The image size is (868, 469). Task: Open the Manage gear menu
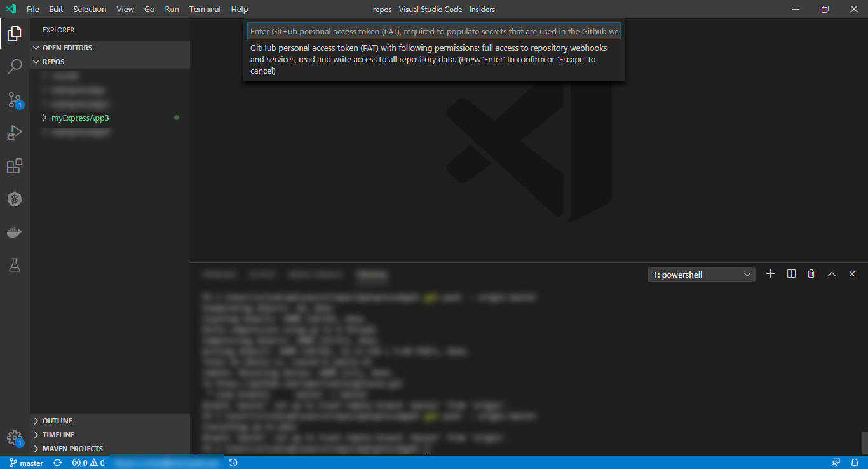[15, 438]
